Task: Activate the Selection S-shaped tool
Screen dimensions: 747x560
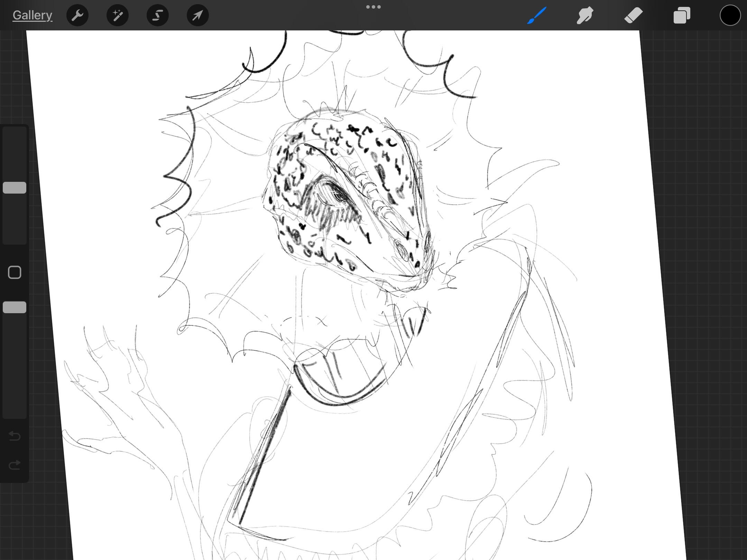Action: pos(158,15)
